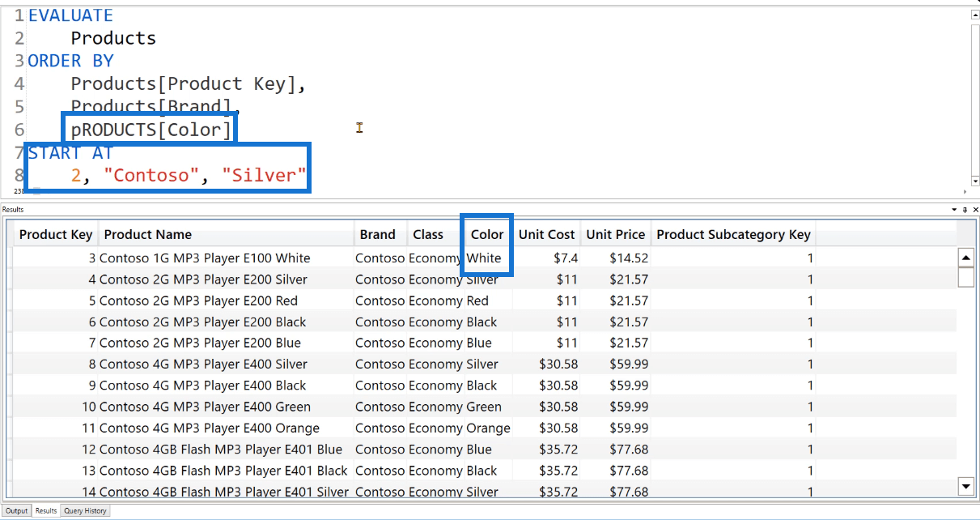
Task: Click the results grid scroll-up arrow
Action: coord(965,258)
